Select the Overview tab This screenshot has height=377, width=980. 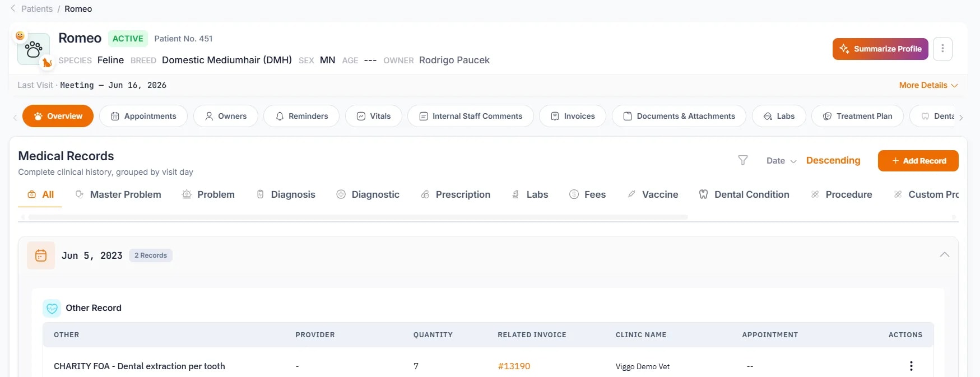tap(58, 116)
